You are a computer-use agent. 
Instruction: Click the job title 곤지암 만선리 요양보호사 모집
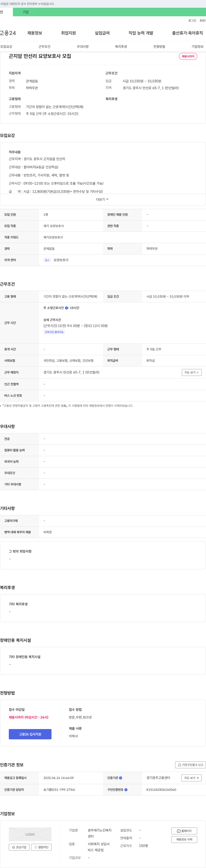pos(40,56)
